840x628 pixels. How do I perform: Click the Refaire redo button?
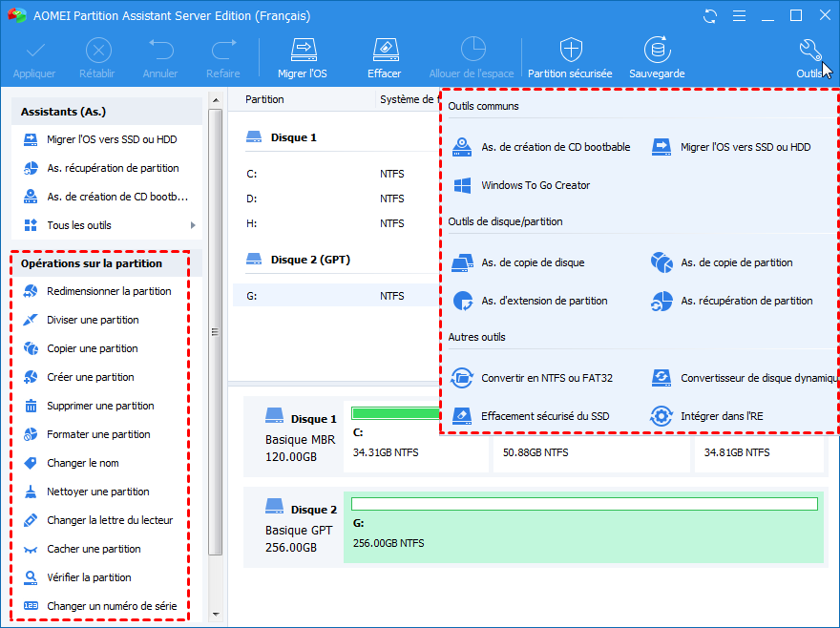(x=222, y=58)
